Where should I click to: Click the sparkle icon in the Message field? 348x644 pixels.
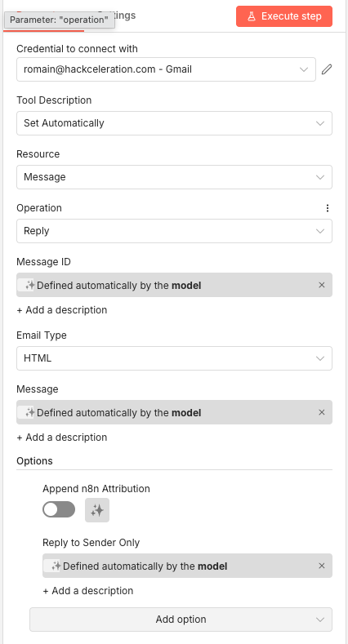29,412
